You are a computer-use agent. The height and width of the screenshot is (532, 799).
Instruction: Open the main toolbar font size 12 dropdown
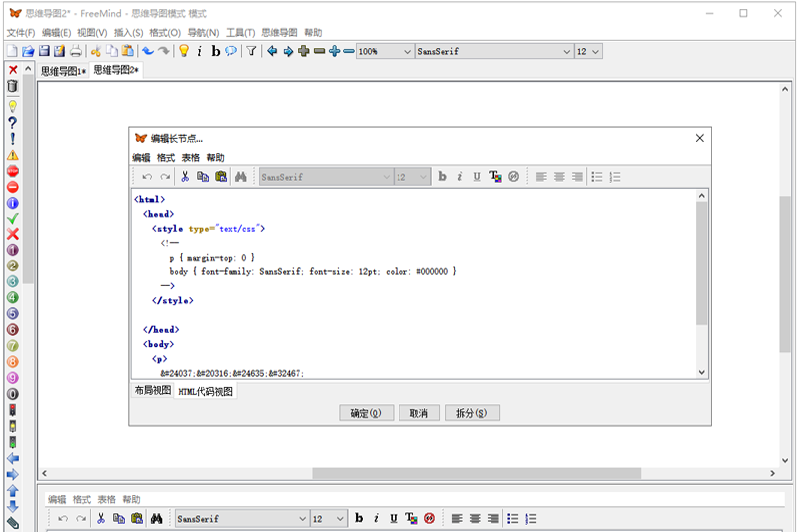point(588,52)
